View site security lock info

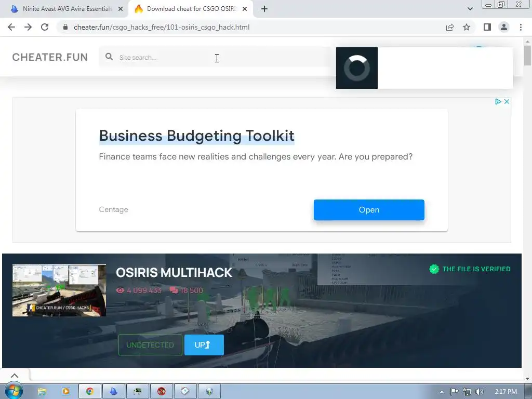[65, 27]
